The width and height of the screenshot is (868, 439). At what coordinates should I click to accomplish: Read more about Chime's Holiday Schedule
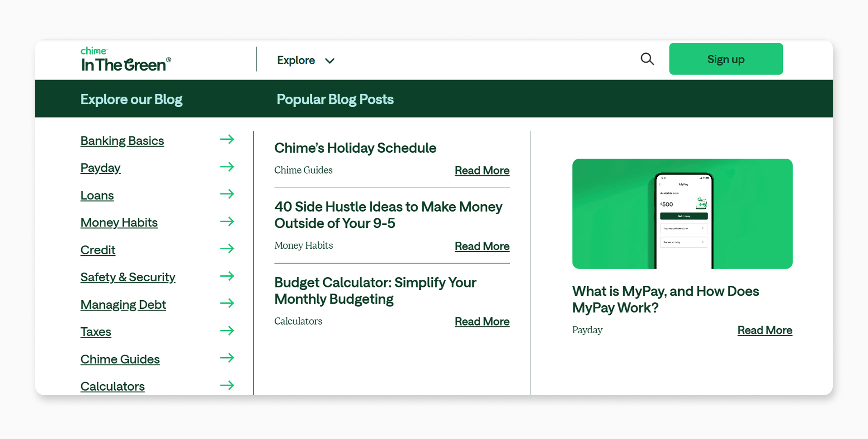point(482,170)
